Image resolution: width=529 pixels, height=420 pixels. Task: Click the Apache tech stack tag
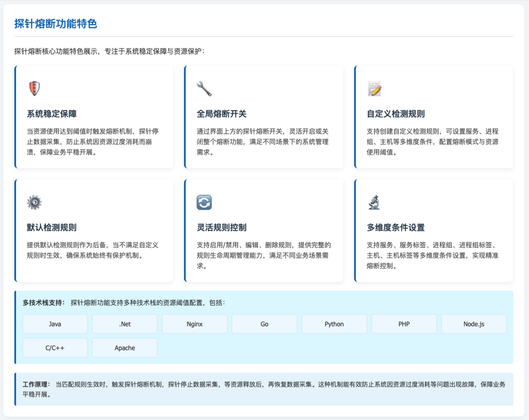coord(125,348)
